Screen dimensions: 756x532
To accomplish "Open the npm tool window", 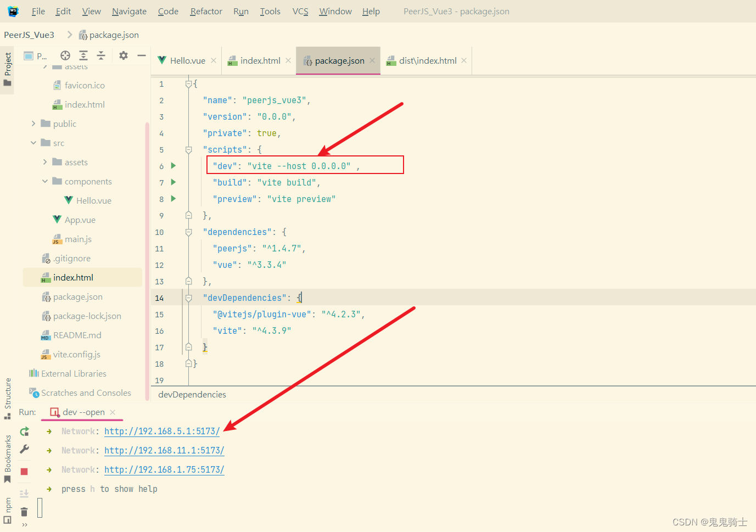I will pos(8,510).
